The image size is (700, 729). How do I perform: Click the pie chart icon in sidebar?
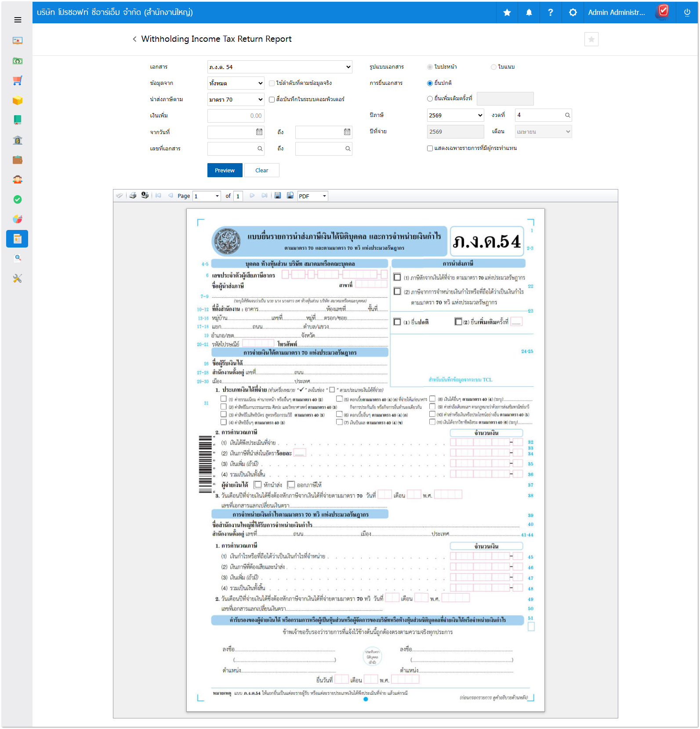(18, 219)
